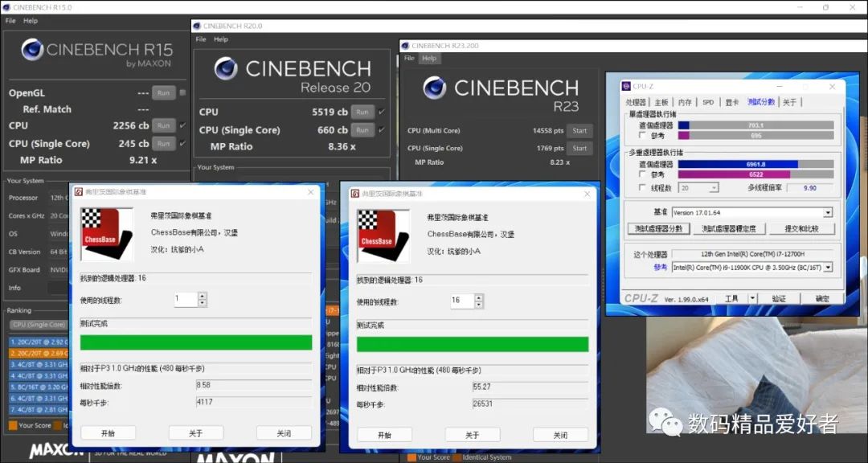Close the 16-thread Fritz benchmark dialog

coord(587,194)
